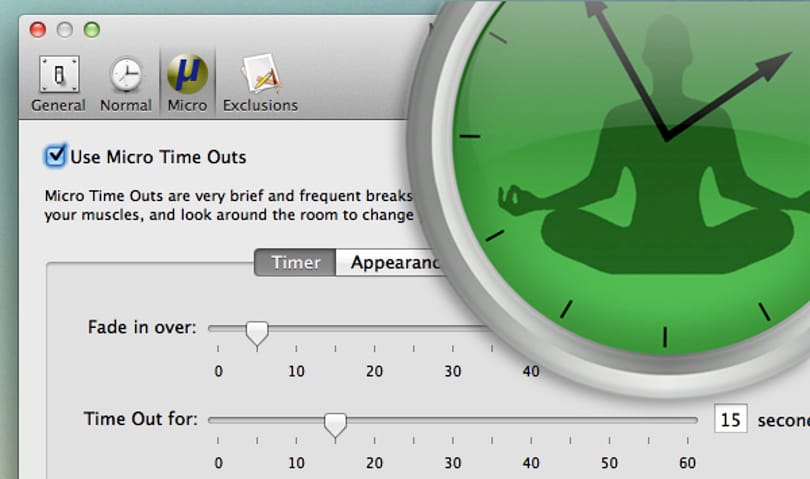This screenshot has width=810, height=479.
Task: Click the Fade in over slider thumb
Action: 257,333
